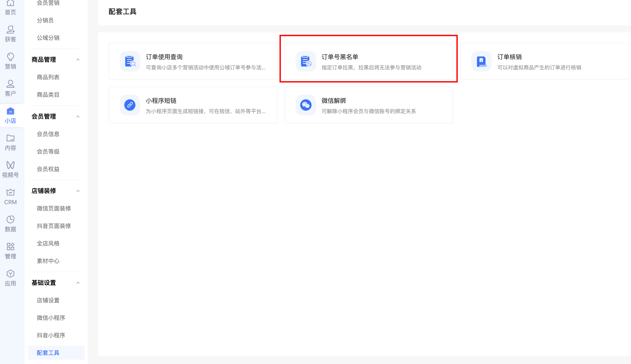Open the 订单使用查询 card title
Screen dimensions: 631x364
click(164, 57)
